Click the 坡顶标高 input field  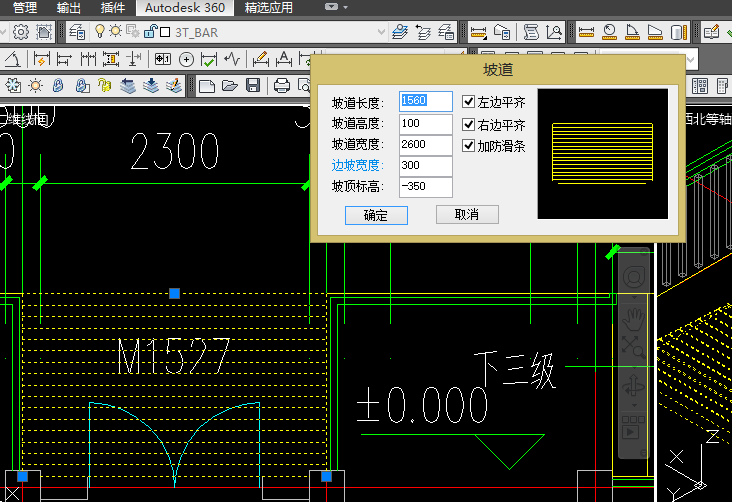pos(426,186)
